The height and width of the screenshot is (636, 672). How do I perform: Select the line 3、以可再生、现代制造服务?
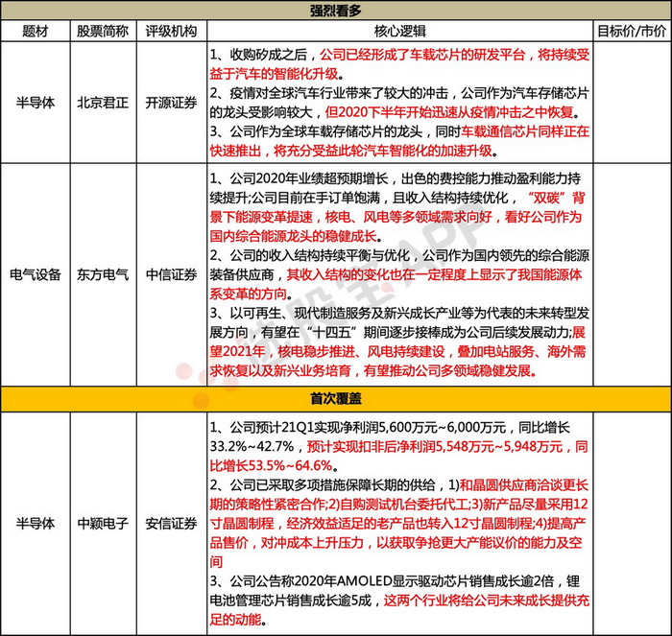[x=399, y=313]
